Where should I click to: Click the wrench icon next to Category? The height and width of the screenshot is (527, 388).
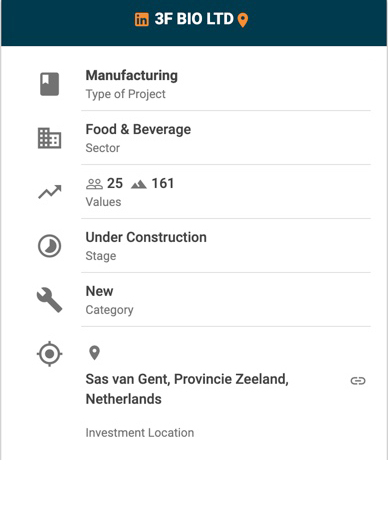(x=49, y=300)
